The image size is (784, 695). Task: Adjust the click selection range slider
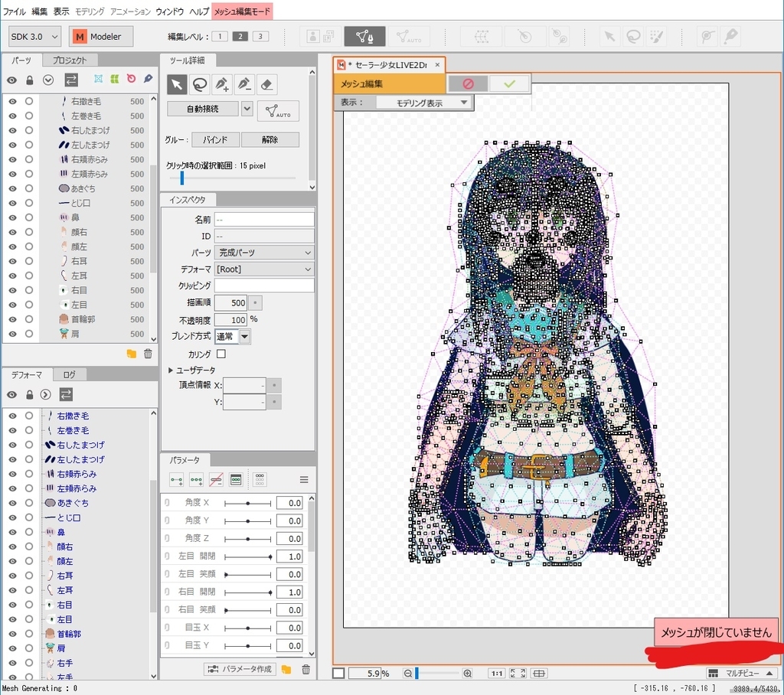point(182,178)
